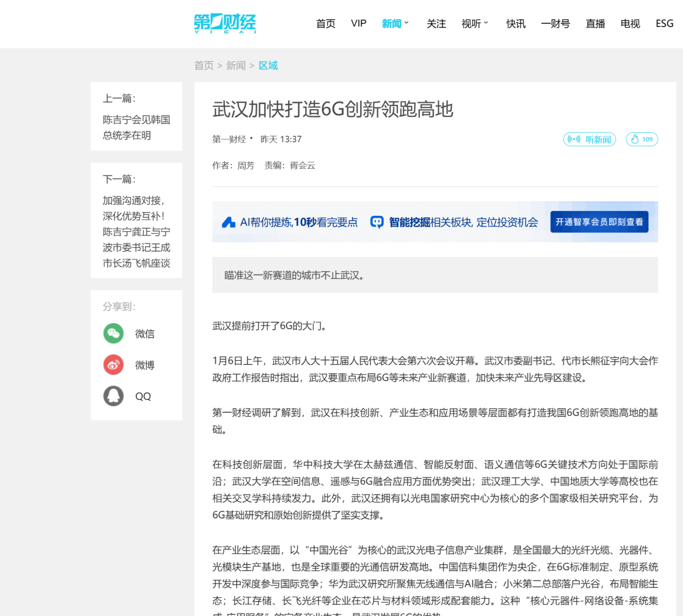Click the text AI帮你提炼, 10秒看完要点
The image size is (683, 616).
[x=299, y=222]
